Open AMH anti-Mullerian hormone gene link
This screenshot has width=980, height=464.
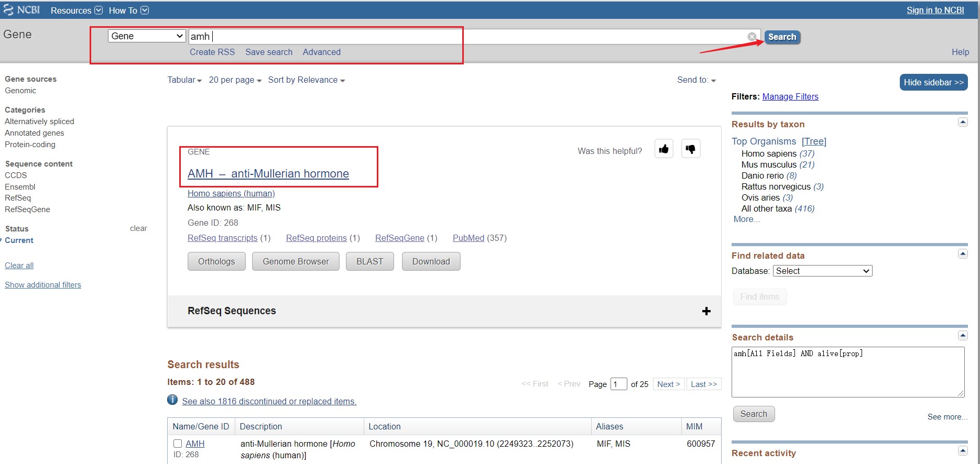click(268, 173)
